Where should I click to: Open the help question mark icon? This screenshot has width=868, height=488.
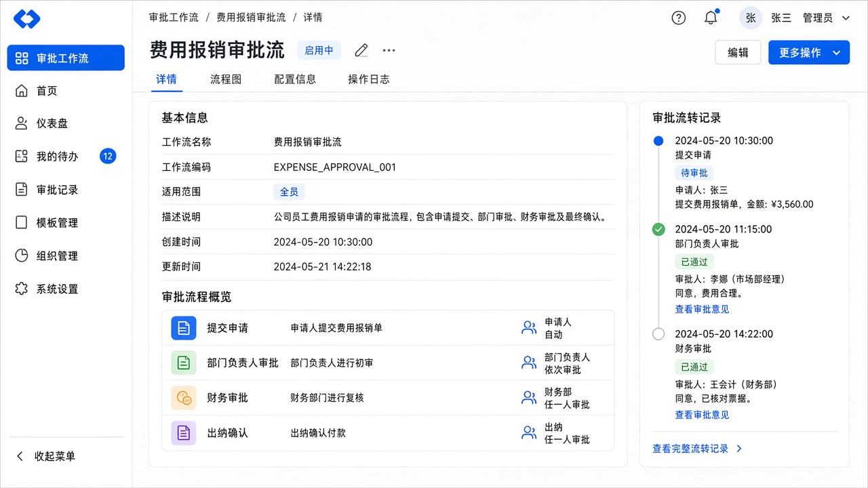(x=678, y=18)
